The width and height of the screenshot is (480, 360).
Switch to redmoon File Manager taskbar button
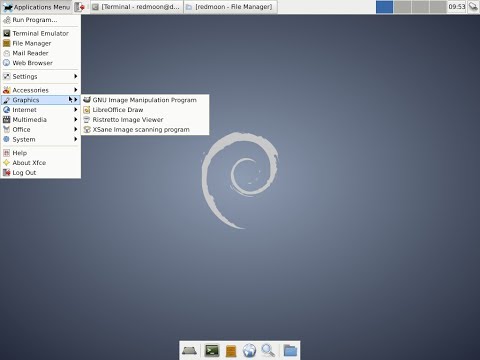pyautogui.click(x=231, y=7)
